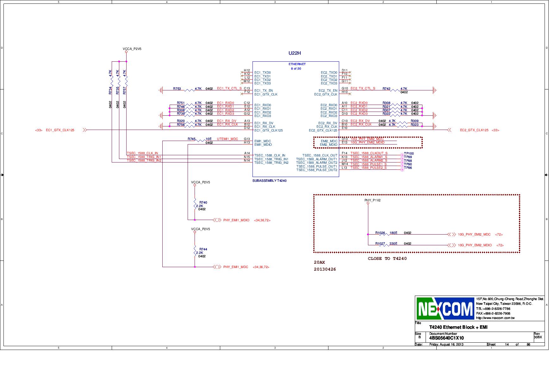Viewport: 555px width, 392px height.
Task: Open document number 4BS05640C1X10 field
Action: pyautogui.click(x=446, y=338)
